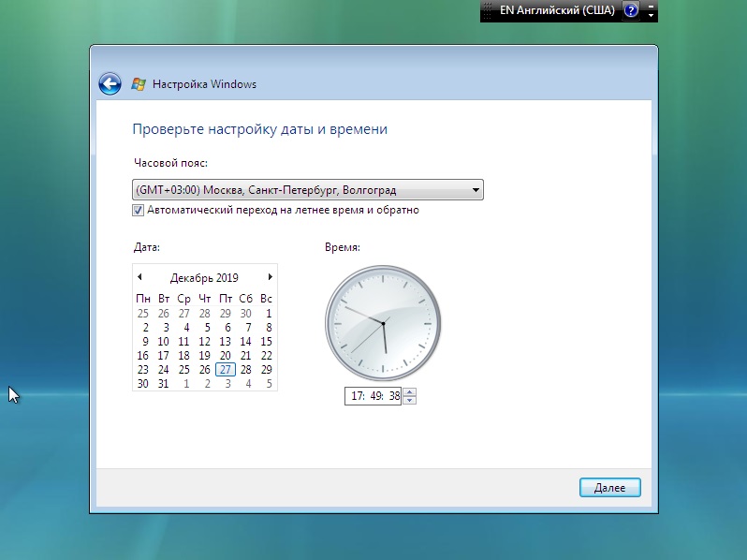Click the Далее button
The image size is (747, 560).
609,488
